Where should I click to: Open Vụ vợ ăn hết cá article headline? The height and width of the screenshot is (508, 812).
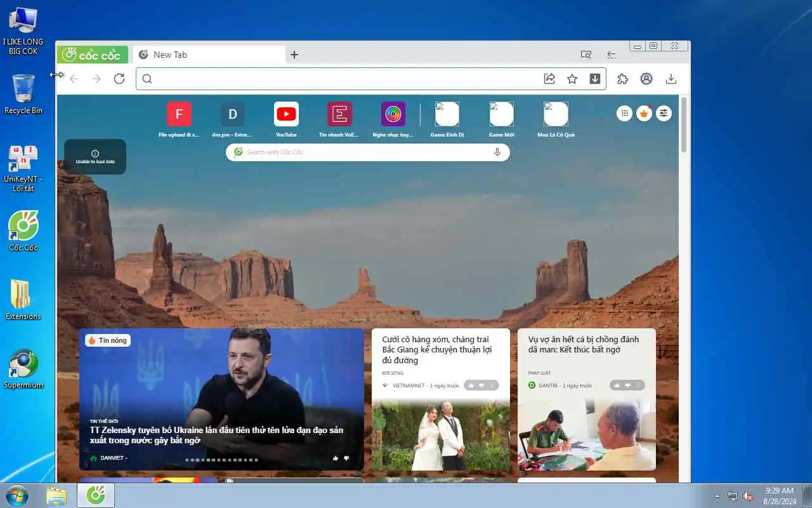(x=584, y=344)
